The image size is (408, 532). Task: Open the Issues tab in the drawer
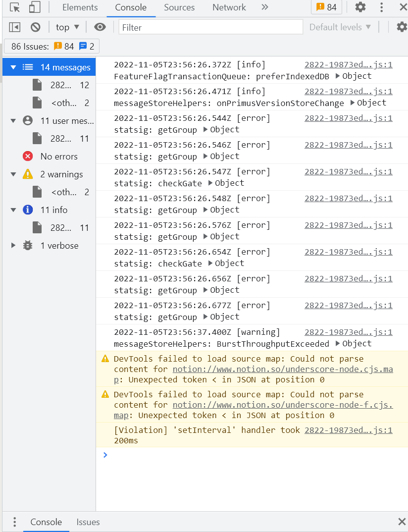(88, 522)
